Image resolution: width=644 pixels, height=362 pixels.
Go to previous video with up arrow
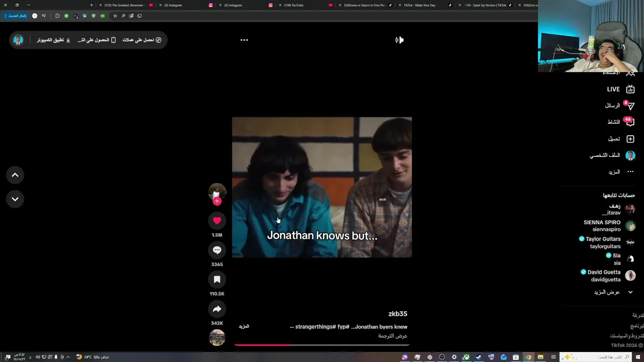coord(15,175)
